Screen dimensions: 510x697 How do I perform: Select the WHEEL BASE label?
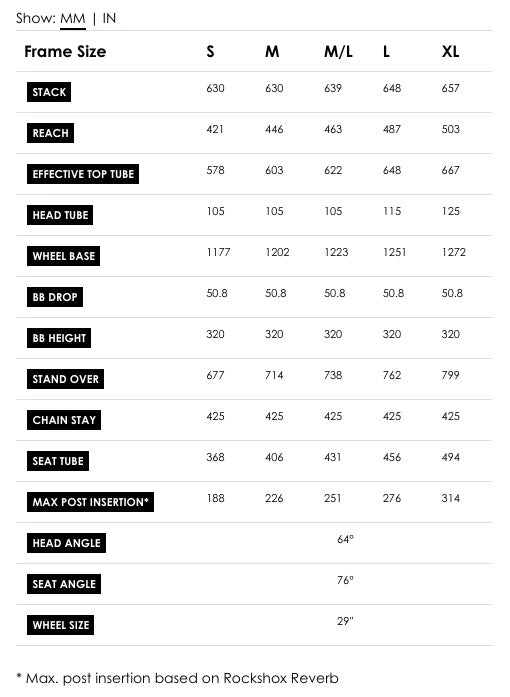tap(64, 256)
